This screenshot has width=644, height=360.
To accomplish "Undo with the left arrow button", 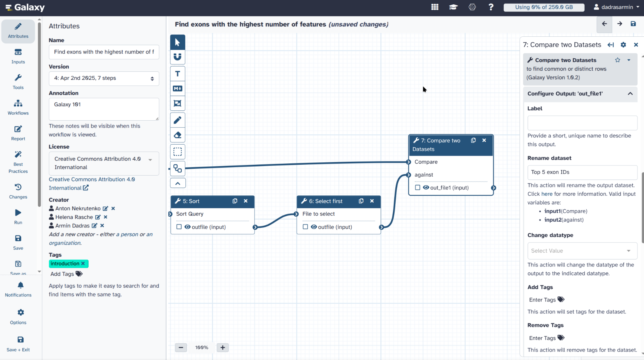I will tap(604, 24).
